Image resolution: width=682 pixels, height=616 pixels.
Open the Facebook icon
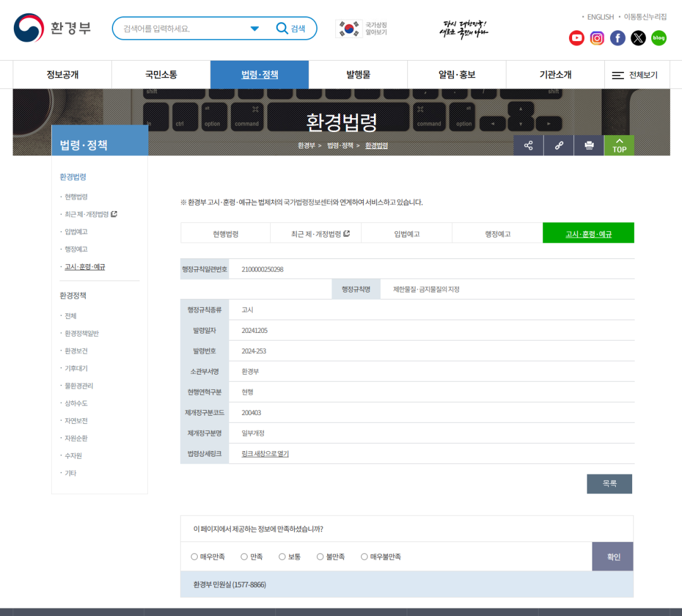(x=618, y=38)
